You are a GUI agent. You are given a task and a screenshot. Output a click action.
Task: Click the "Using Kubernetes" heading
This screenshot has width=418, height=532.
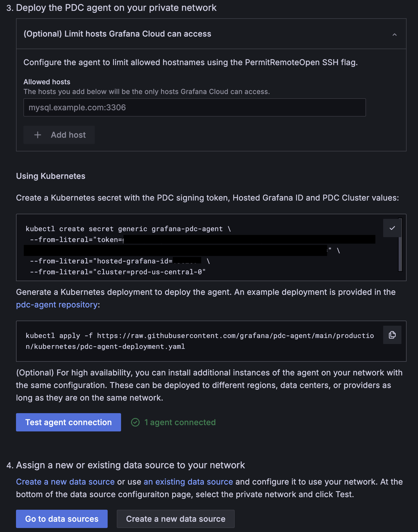pos(51,176)
